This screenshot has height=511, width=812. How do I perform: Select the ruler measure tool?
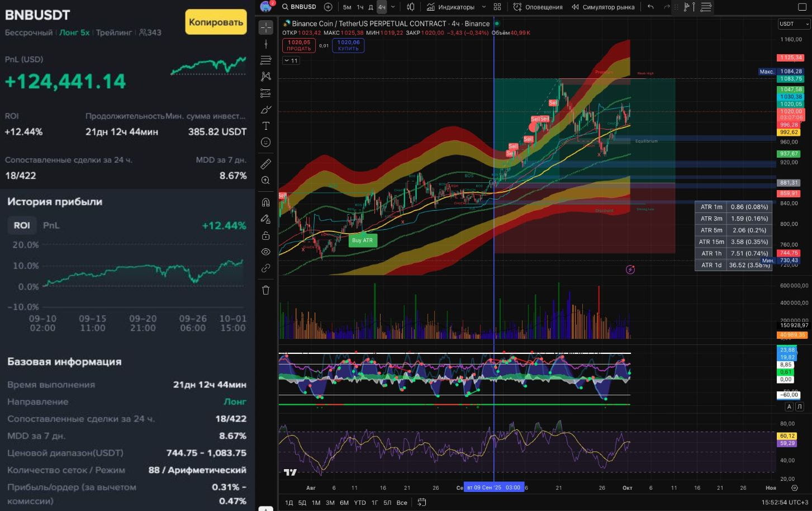[x=266, y=164]
